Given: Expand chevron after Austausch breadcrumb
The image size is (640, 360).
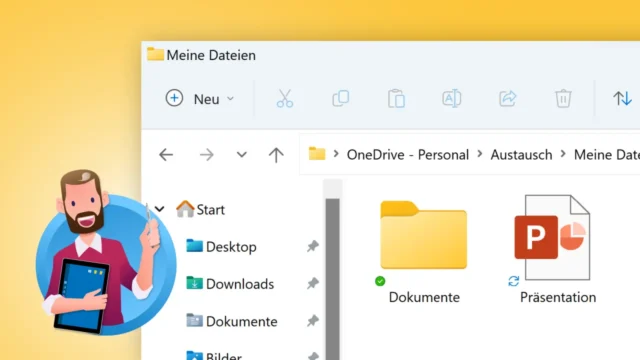Looking at the screenshot, I should 563,154.
